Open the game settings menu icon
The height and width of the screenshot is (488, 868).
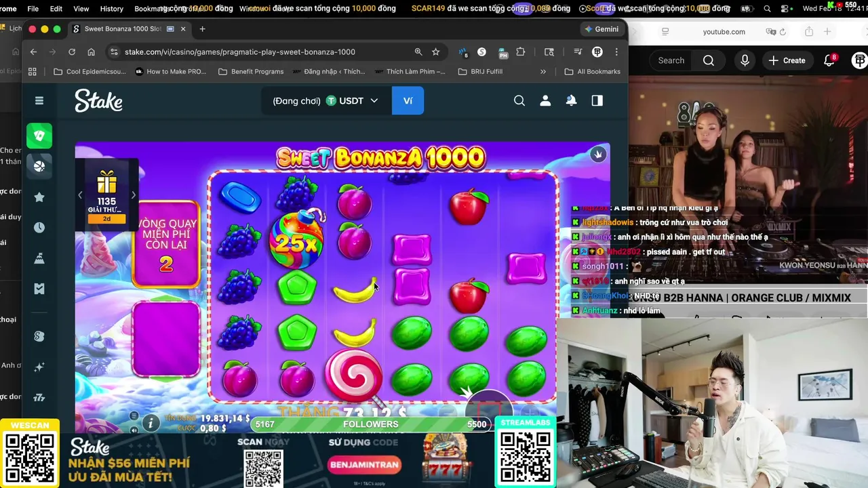(x=134, y=416)
